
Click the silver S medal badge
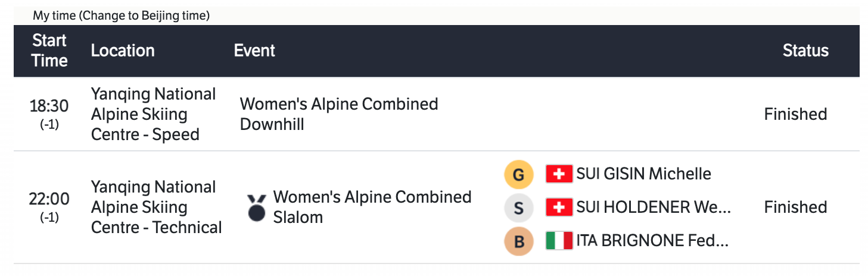coord(518,207)
